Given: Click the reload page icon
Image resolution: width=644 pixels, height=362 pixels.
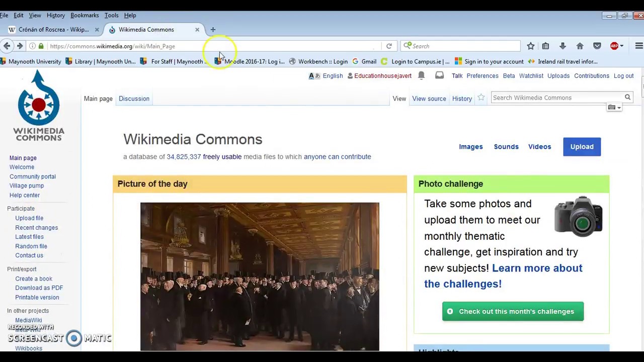Looking at the screenshot, I should [x=389, y=46].
